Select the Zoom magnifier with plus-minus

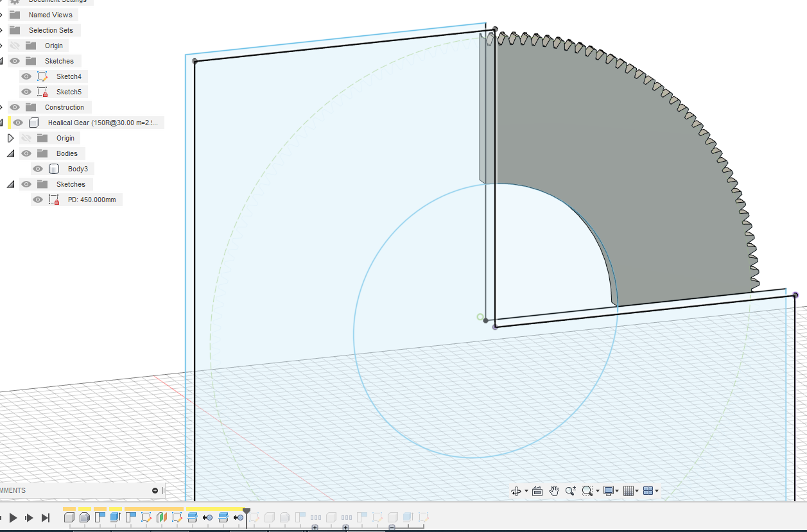tap(570, 491)
